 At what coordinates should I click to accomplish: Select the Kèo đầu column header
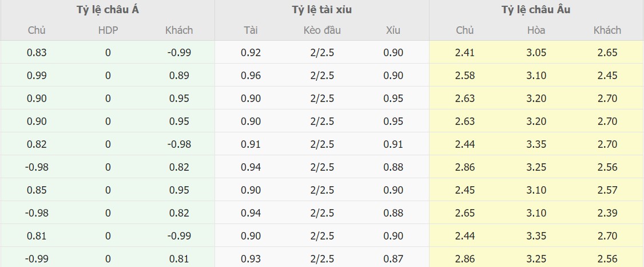[323, 30]
